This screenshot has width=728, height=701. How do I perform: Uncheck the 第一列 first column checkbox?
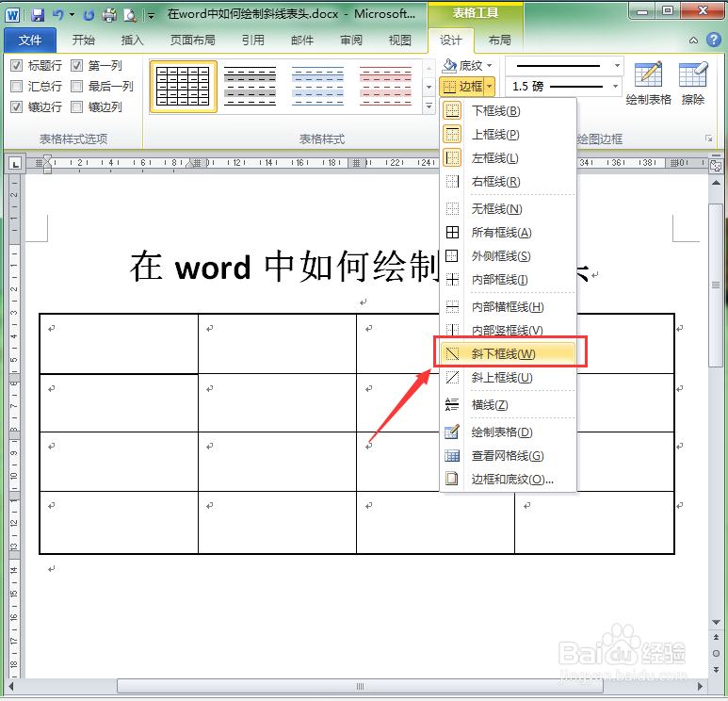pos(76,66)
